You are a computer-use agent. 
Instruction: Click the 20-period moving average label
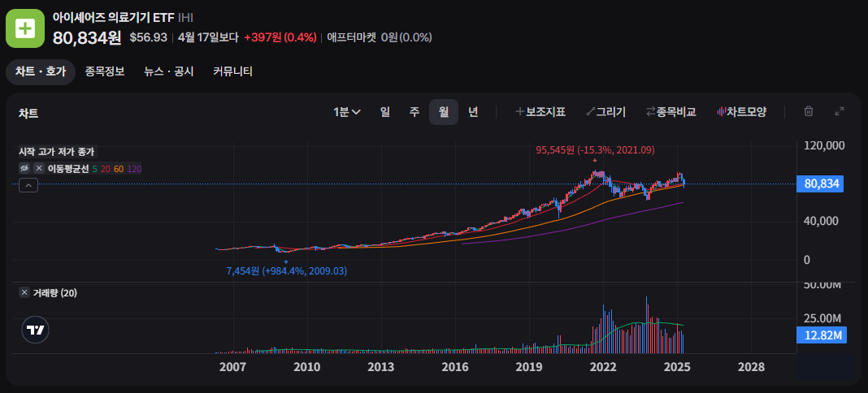tap(105, 169)
